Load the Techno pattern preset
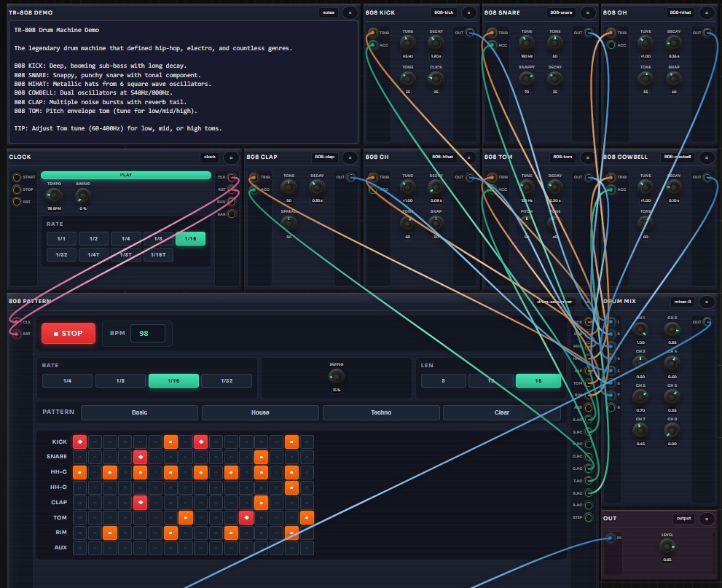The width and height of the screenshot is (722, 588). tap(381, 412)
